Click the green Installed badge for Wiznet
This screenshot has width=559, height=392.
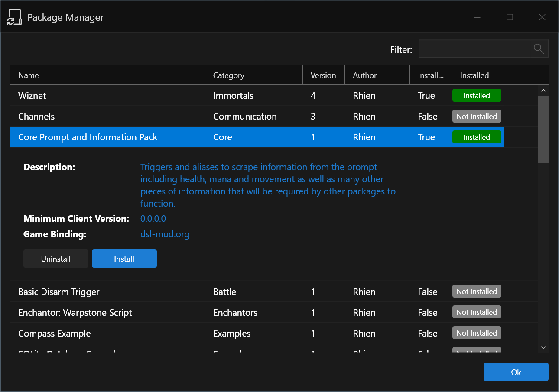[477, 96]
